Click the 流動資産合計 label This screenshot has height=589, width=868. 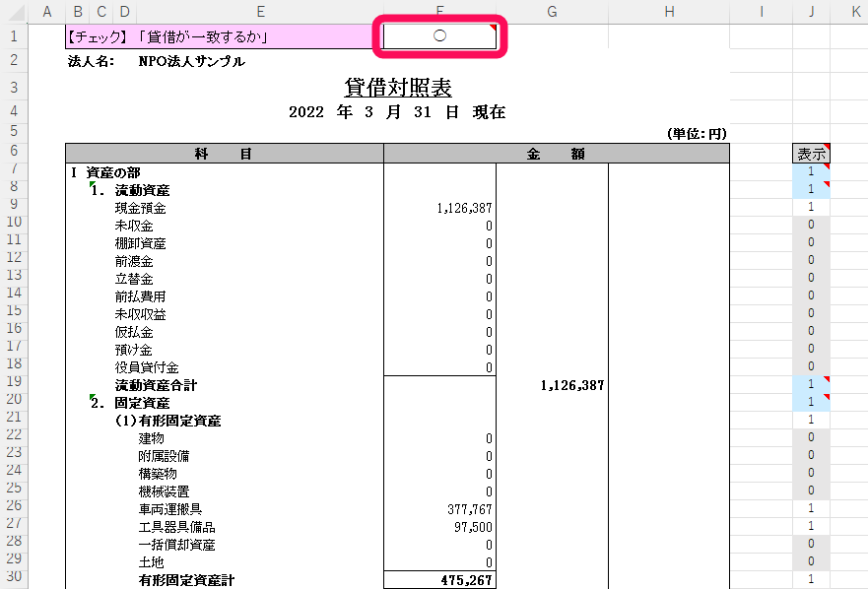pos(156,385)
